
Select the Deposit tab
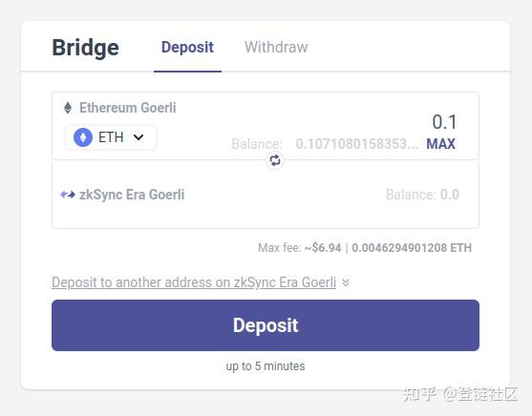pos(187,47)
